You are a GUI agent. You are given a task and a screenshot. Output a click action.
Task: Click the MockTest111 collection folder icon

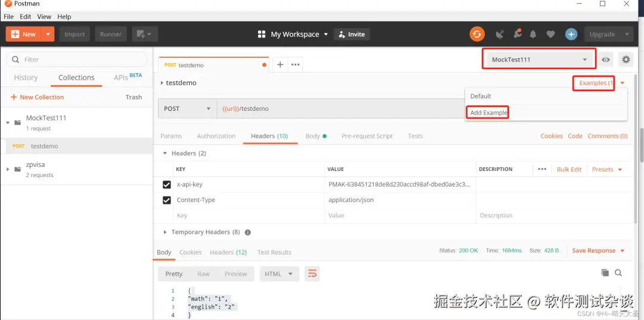point(18,123)
